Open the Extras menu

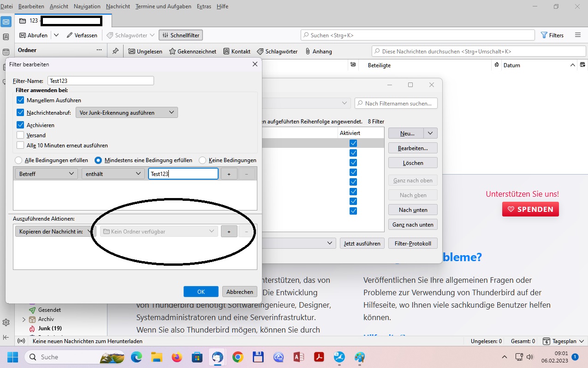(x=204, y=6)
